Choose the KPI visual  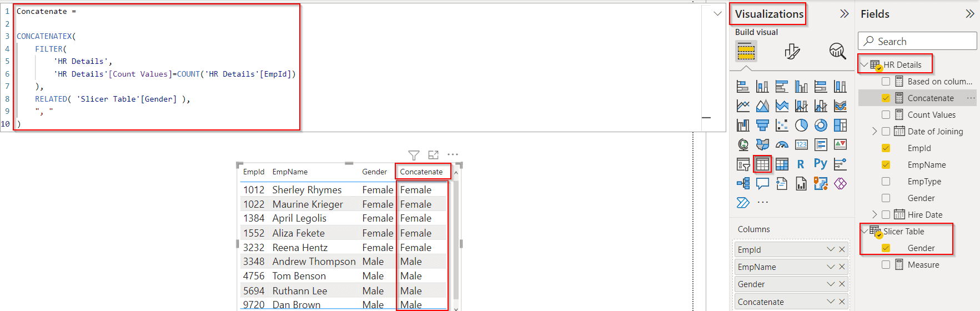840,144
